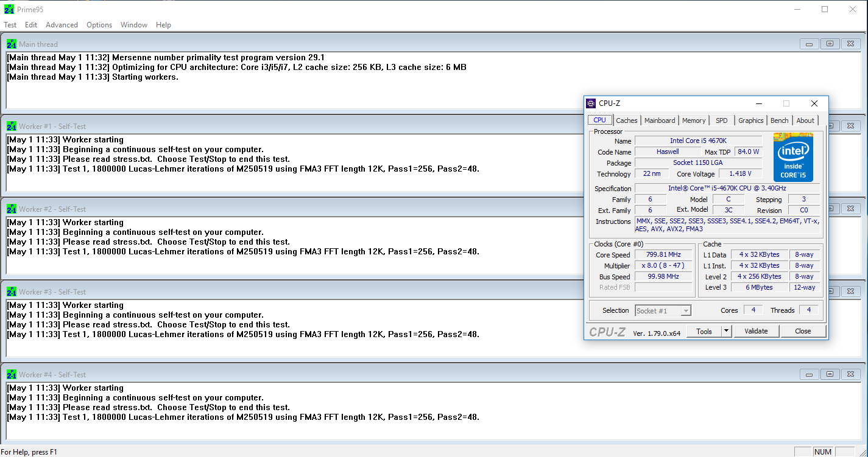Screen dimensions: 868x457
Task: Minimize the CPU-Z window
Action: pos(759,103)
